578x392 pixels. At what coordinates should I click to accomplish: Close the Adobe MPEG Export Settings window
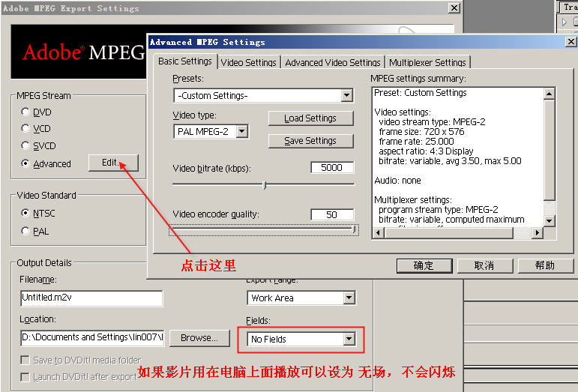coord(454,7)
